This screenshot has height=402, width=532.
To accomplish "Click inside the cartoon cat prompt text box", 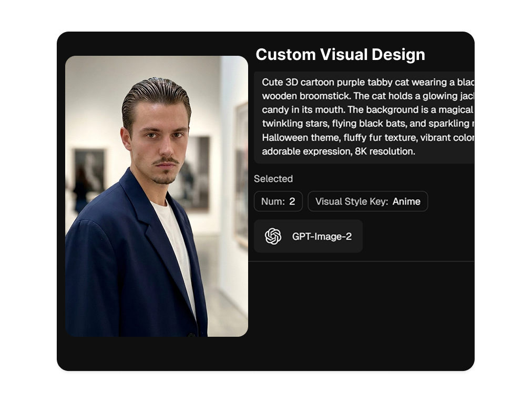I will (x=364, y=117).
